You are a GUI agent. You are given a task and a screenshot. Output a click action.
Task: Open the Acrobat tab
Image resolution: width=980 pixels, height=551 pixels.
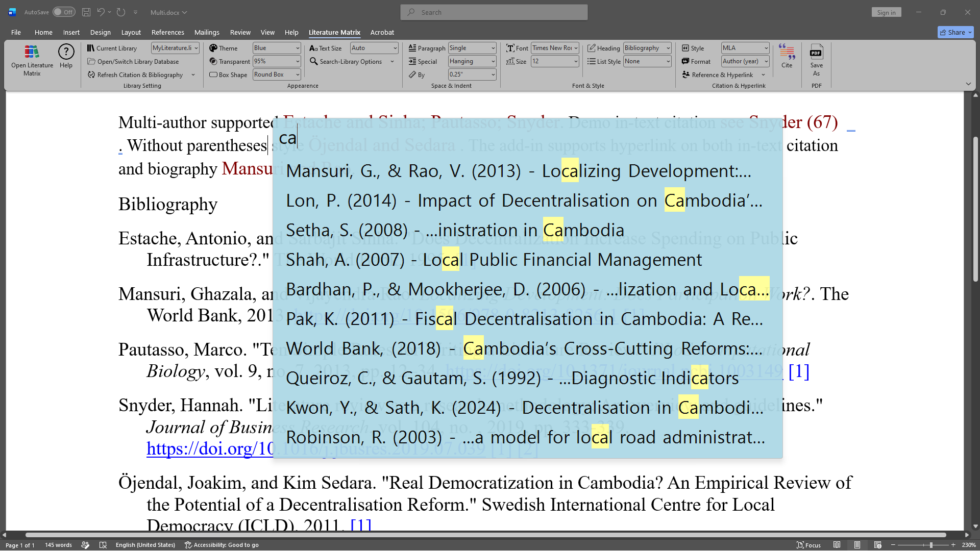(x=382, y=32)
